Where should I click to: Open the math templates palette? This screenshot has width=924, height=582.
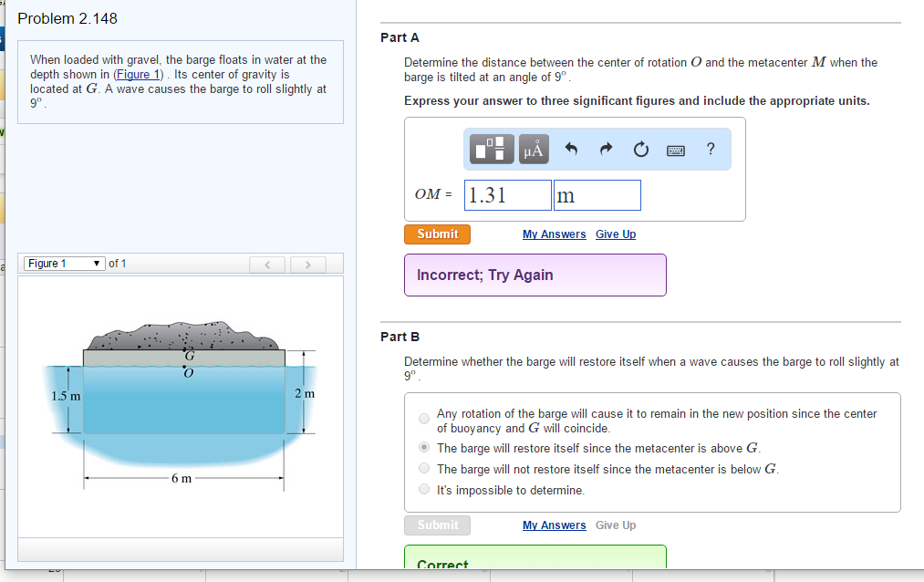tap(493, 149)
